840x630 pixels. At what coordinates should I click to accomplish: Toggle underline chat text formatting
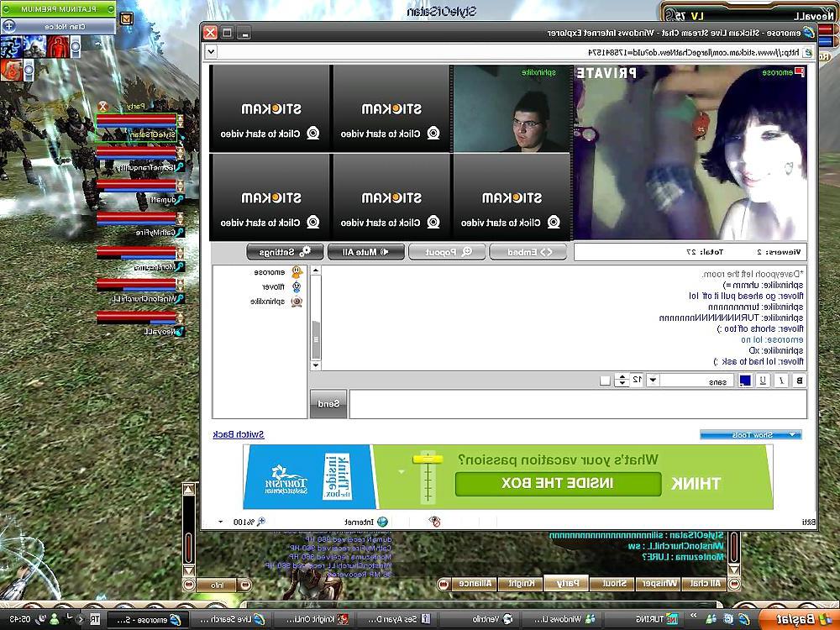[x=763, y=381]
